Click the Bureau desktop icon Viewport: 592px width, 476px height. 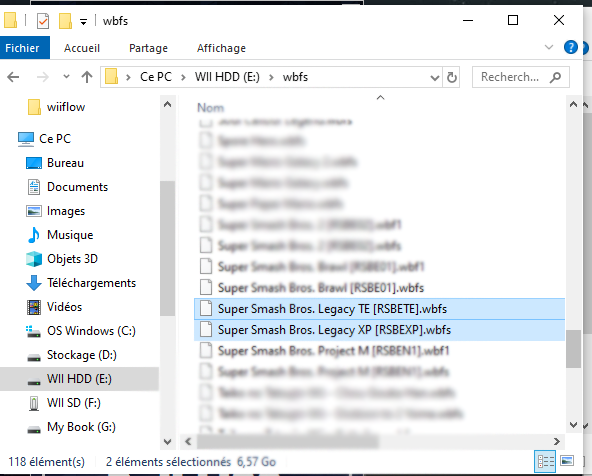click(x=34, y=163)
